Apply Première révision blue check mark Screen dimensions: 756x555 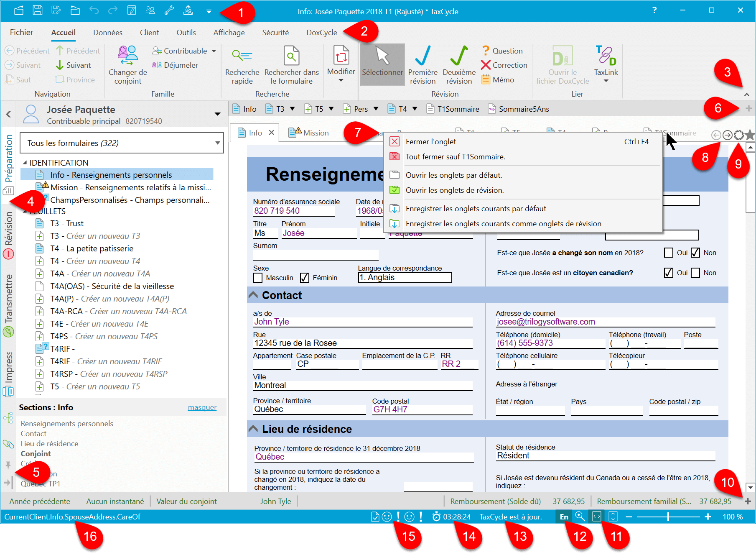tap(423, 65)
